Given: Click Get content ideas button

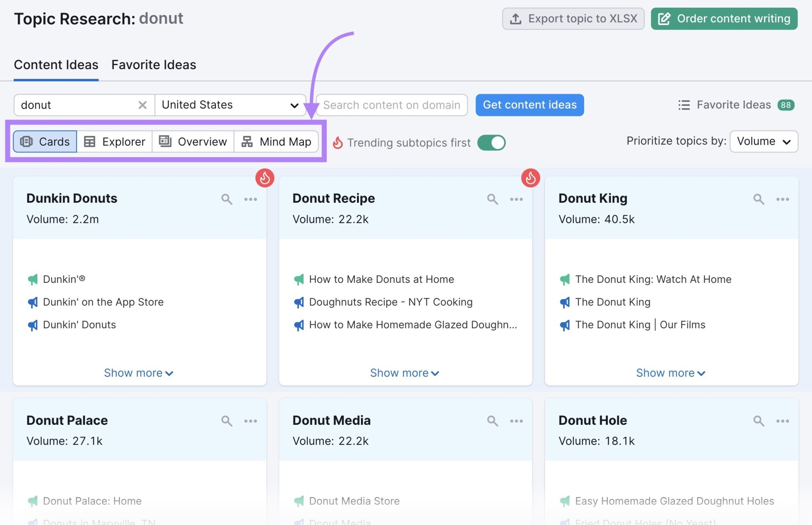Looking at the screenshot, I should [529, 105].
